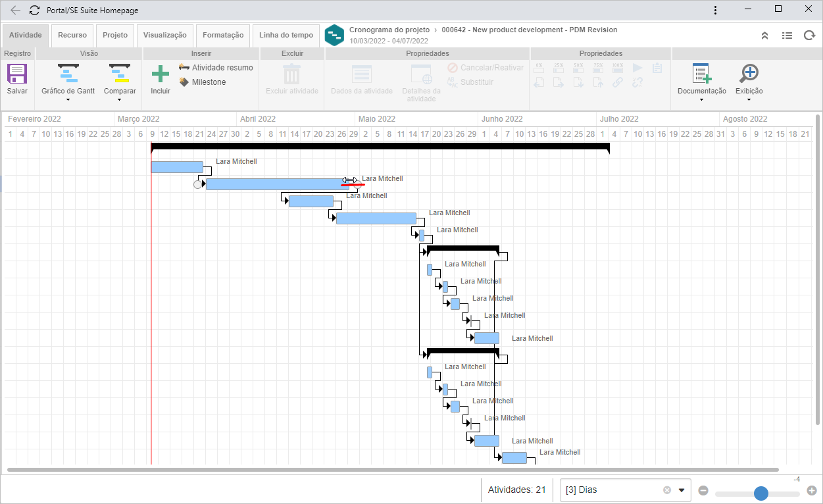Switch to the Projeto tab
The image size is (823, 504).
[x=115, y=36]
